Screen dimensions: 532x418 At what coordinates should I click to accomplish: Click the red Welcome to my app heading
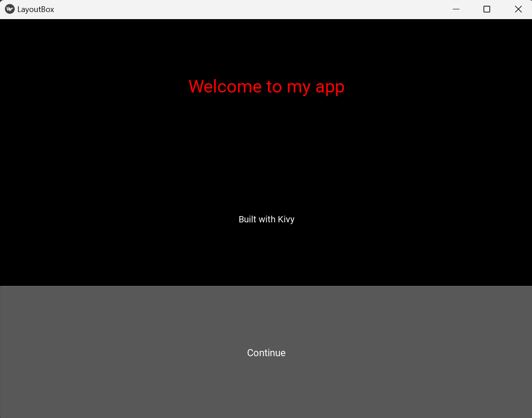tap(266, 86)
